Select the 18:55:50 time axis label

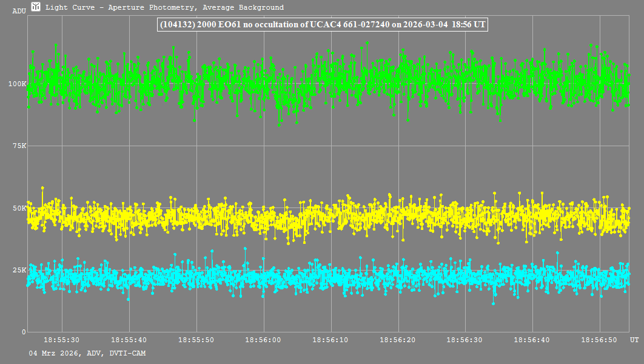point(196,340)
